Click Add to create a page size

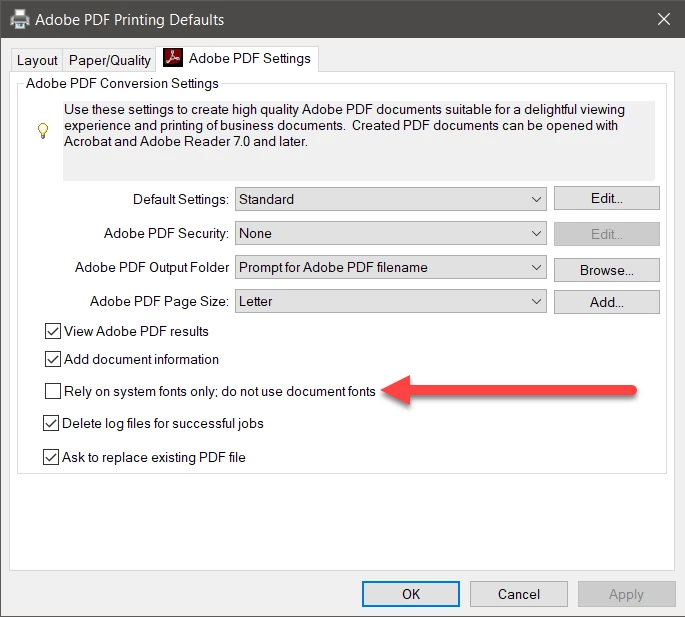click(x=607, y=302)
